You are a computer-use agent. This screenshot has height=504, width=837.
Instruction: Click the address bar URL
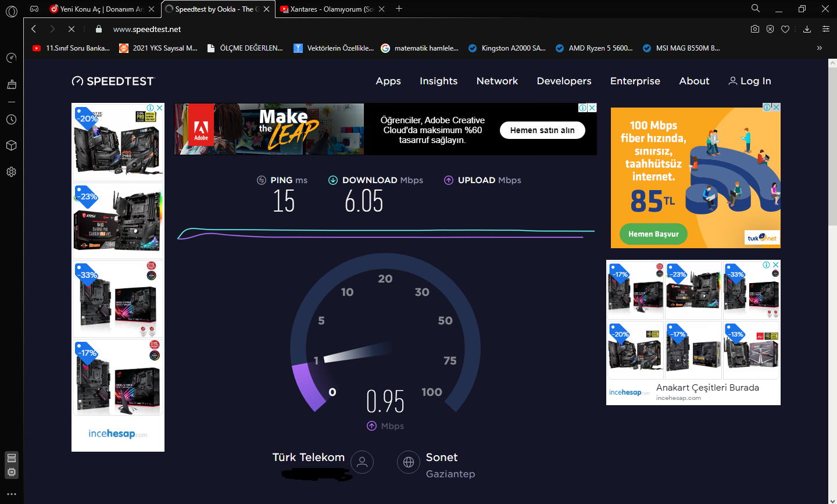[147, 29]
